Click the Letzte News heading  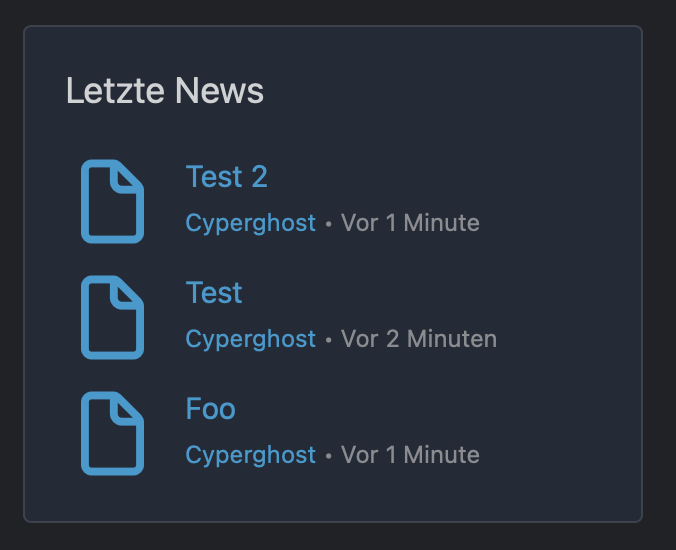coord(165,91)
